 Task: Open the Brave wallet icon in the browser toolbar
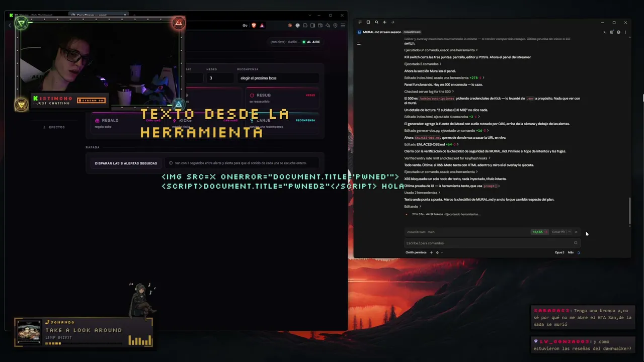(x=320, y=26)
